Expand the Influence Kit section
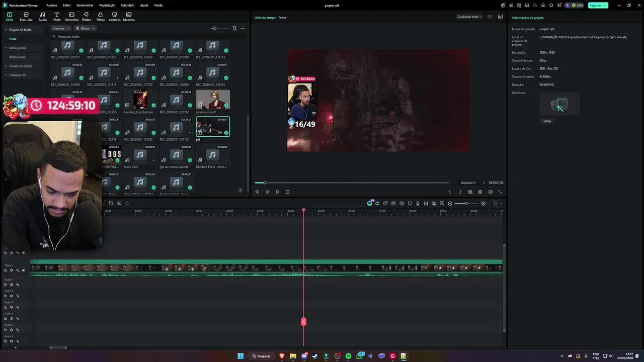Image resolution: width=644 pixels, height=362 pixels. 6,75
